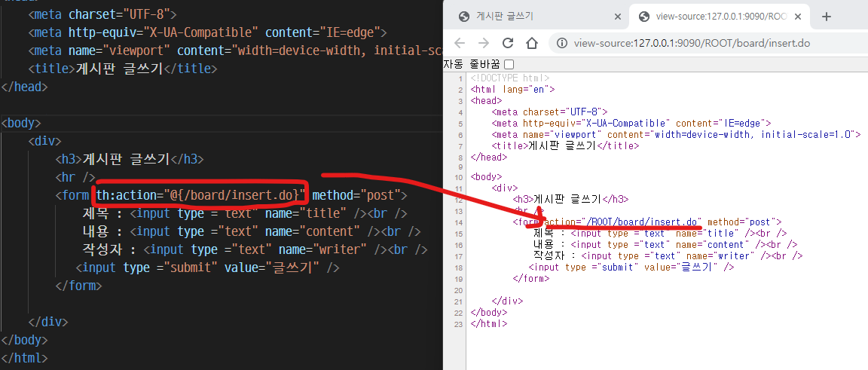Click the <h3>게시판 글쓰기</h3> line in view-source
The width and height of the screenshot is (868, 370).
coord(570,200)
